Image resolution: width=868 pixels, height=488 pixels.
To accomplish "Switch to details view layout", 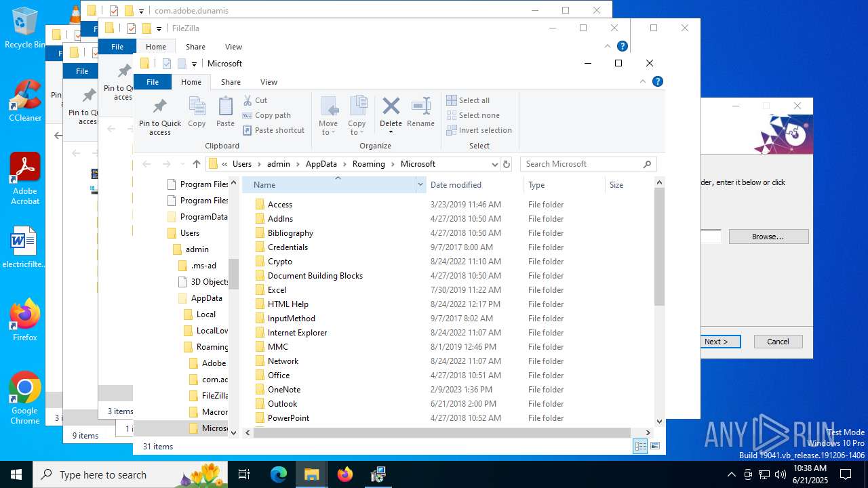I will [640, 446].
